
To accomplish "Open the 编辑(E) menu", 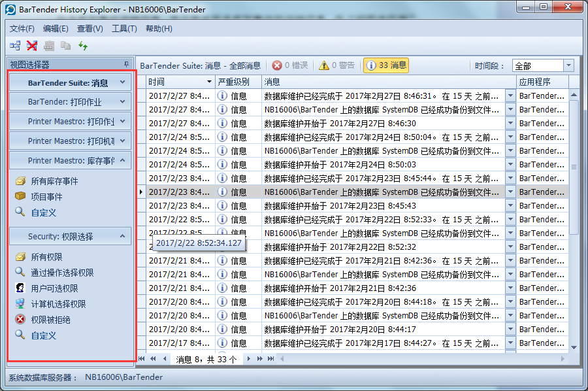I will 56,29.
